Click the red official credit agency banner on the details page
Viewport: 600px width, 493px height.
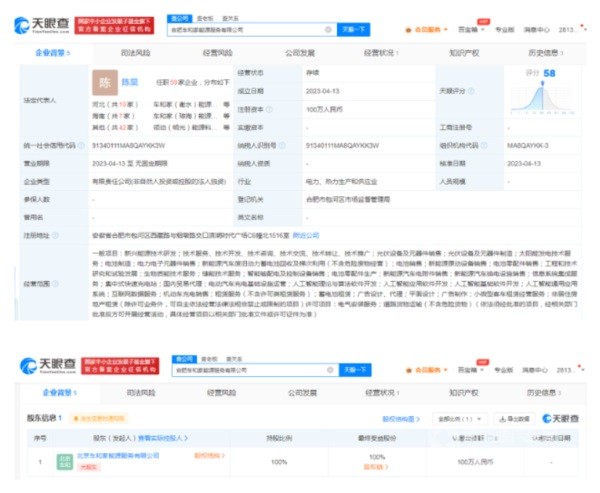(114, 26)
